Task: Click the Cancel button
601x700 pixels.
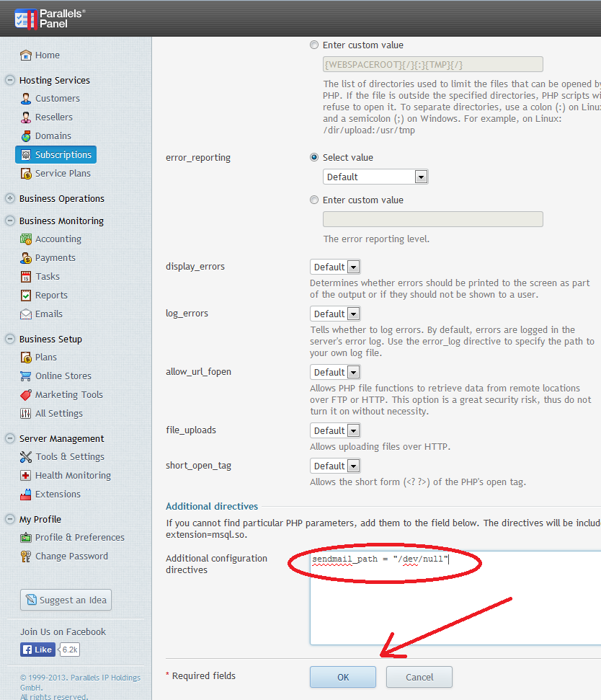Action: tap(419, 677)
